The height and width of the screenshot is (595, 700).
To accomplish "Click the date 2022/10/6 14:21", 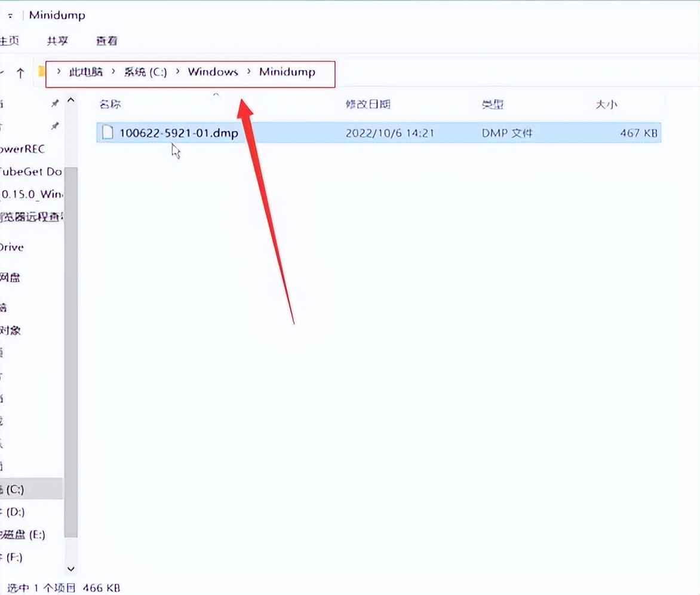I will (390, 133).
